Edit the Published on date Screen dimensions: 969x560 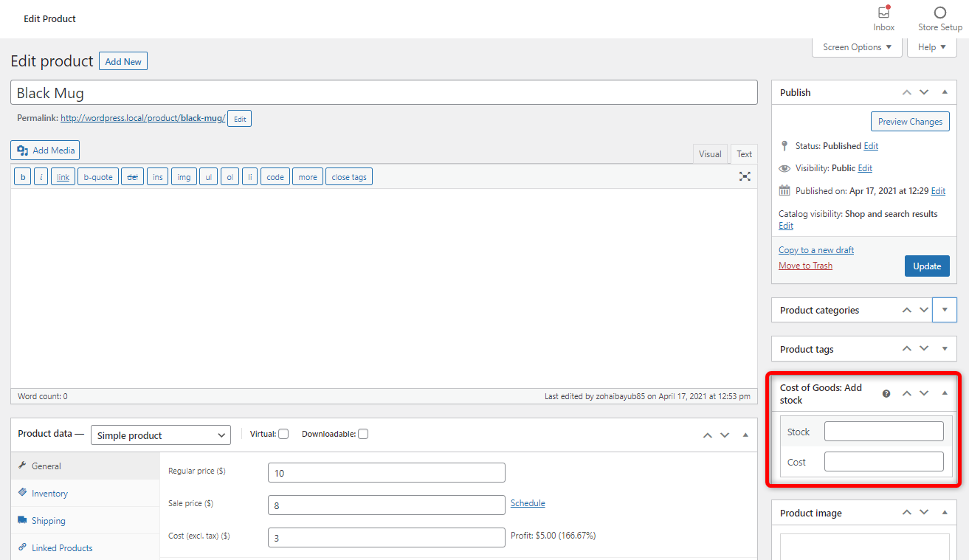click(x=938, y=191)
